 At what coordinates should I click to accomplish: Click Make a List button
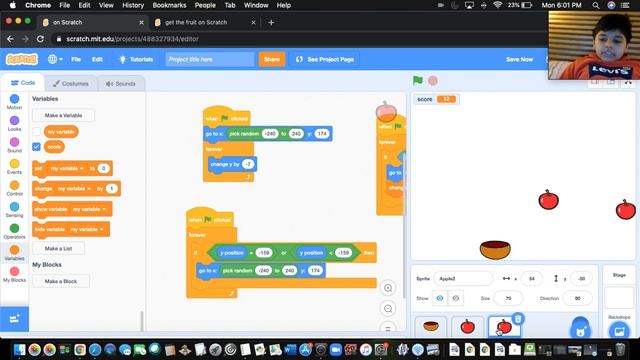tap(58, 248)
